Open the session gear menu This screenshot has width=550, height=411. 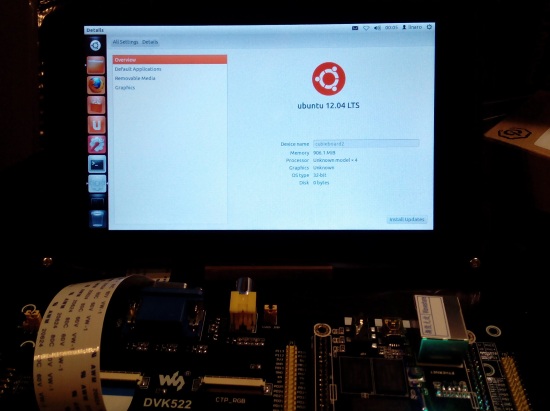pyautogui.click(x=429, y=27)
